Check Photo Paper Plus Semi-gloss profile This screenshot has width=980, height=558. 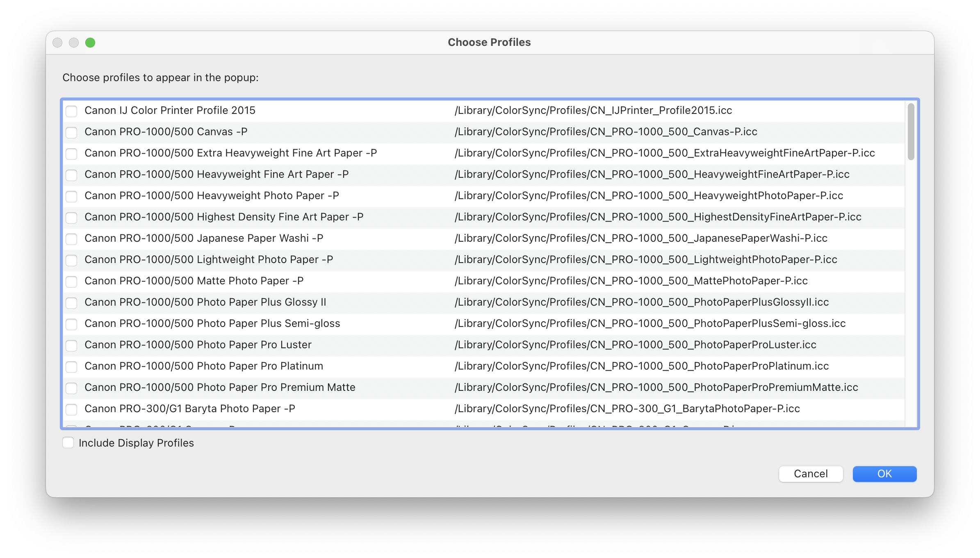71,324
